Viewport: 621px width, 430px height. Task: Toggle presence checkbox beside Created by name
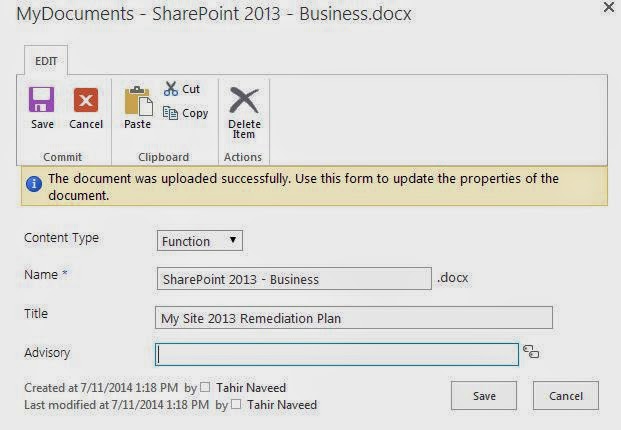click(x=205, y=387)
